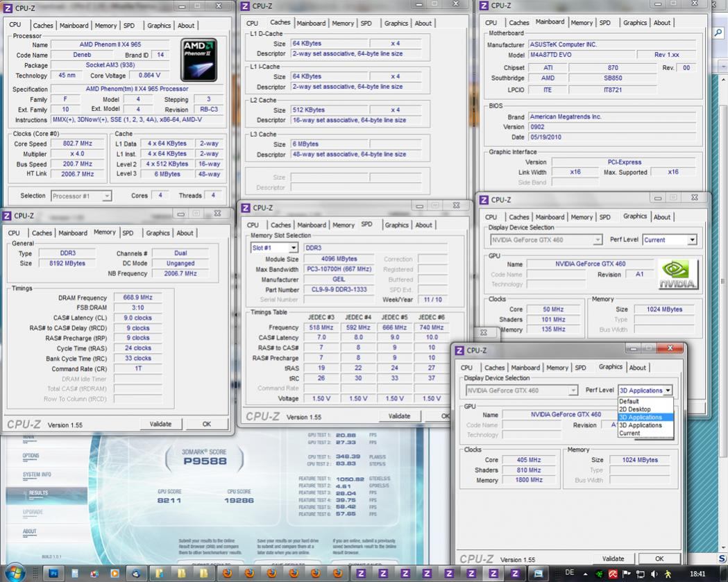Click the CPU Score value 19286
The width and height of the screenshot is (728, 582).
click(x=239, y=500)
